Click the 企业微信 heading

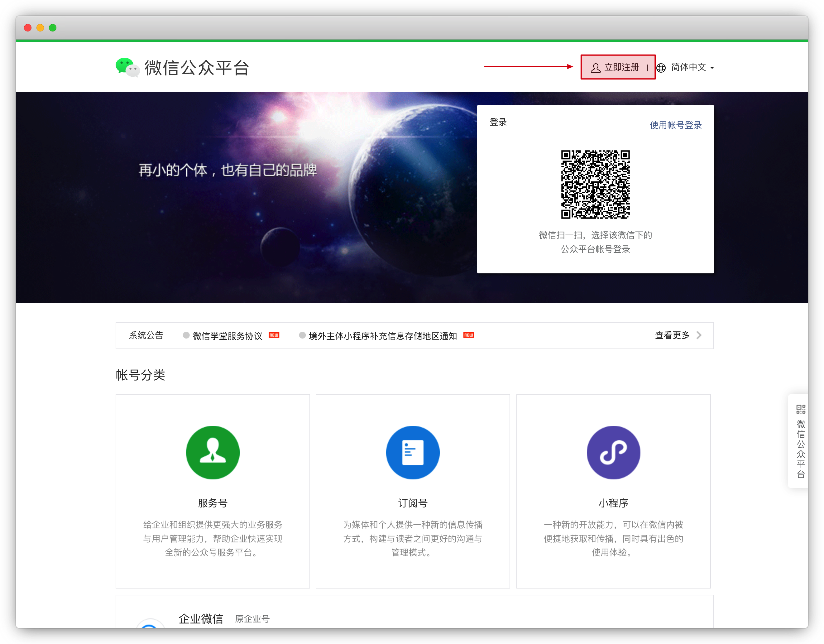point(201,619)
